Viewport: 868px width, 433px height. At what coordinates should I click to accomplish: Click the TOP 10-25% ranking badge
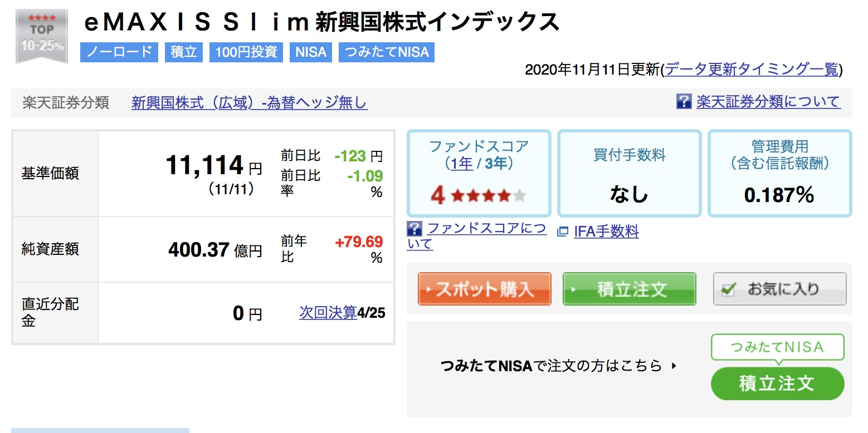[x=42, y=36]
